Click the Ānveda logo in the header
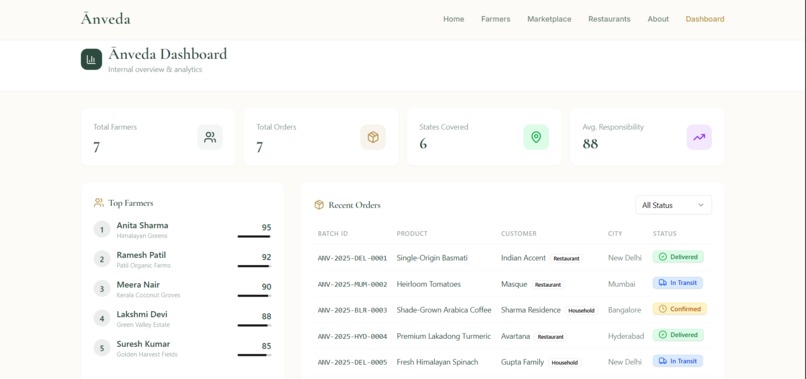 pos(105,19)
